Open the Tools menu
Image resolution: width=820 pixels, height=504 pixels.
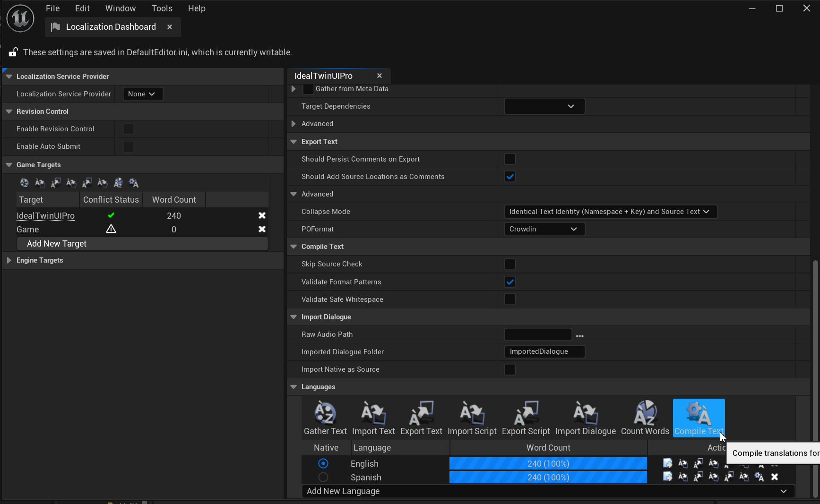162,9
